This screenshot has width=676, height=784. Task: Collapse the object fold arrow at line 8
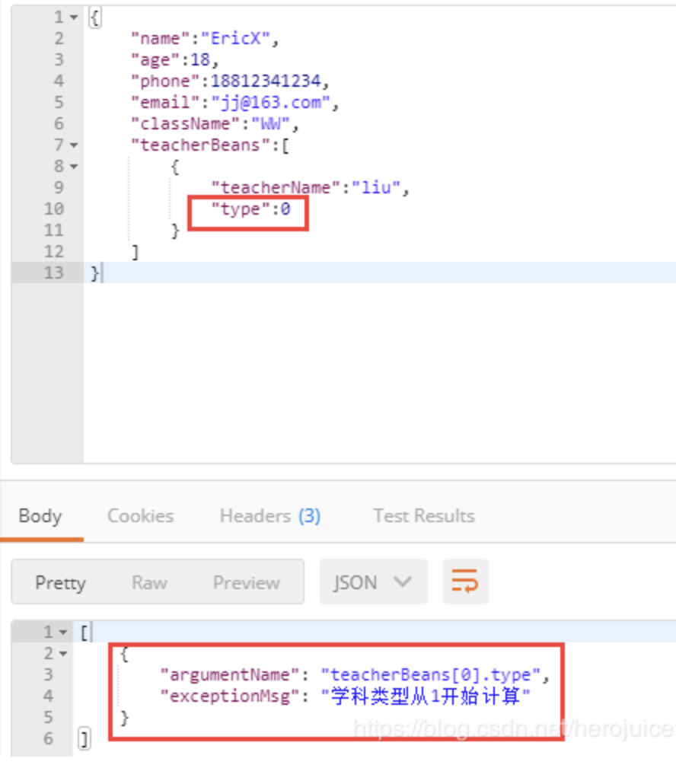[x=74, y=167]
